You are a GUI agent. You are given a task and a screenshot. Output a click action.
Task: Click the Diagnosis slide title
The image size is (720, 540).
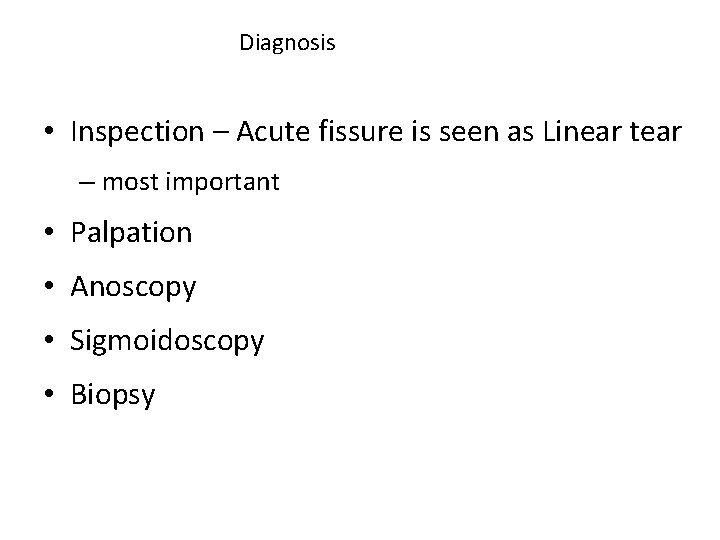click(x=287, y=43)
